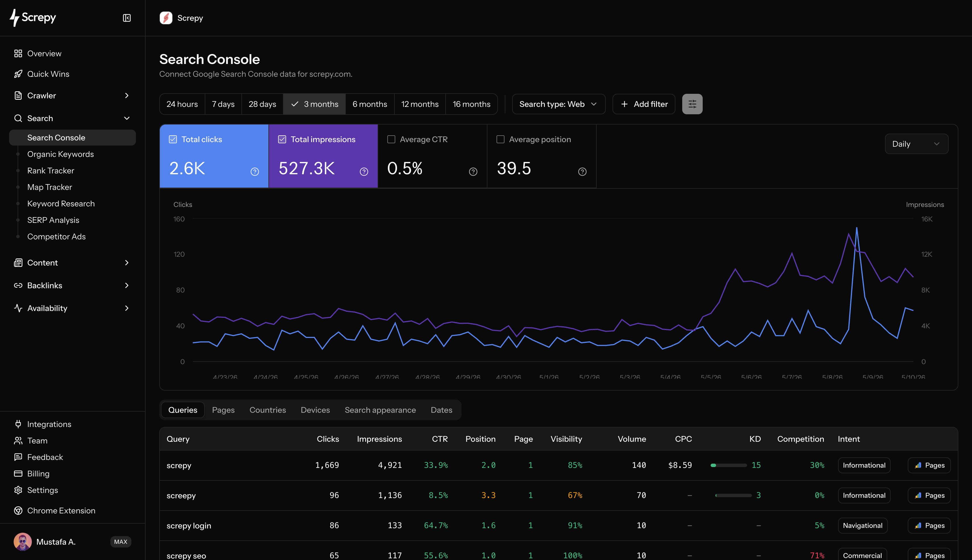Expand the Crawler section chevron
This screenshot has height=560, width=972.
point(127,96)
